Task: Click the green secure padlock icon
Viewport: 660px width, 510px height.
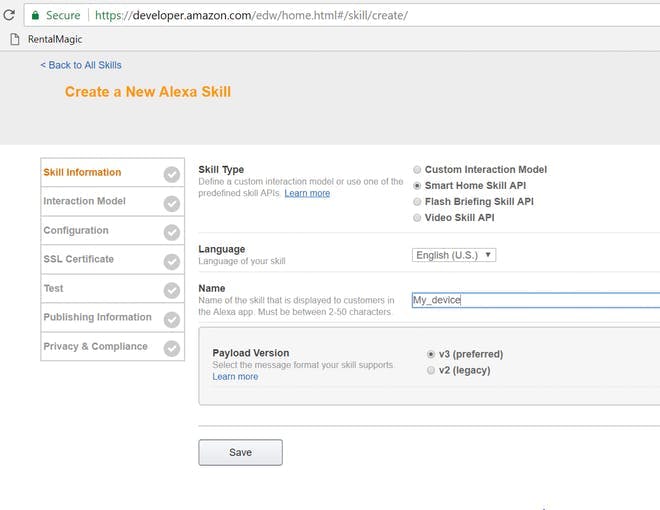Action: pyautogui.click(x=35, y=16)
